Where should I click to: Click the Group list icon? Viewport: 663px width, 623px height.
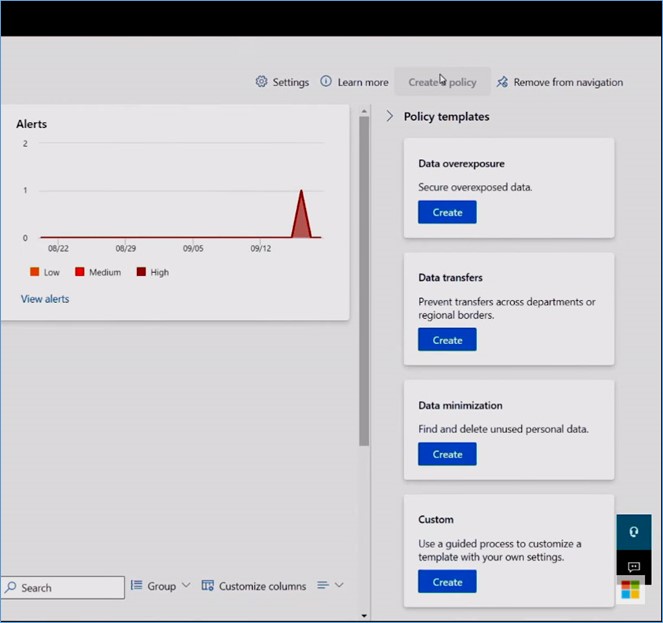click(137, 586)
